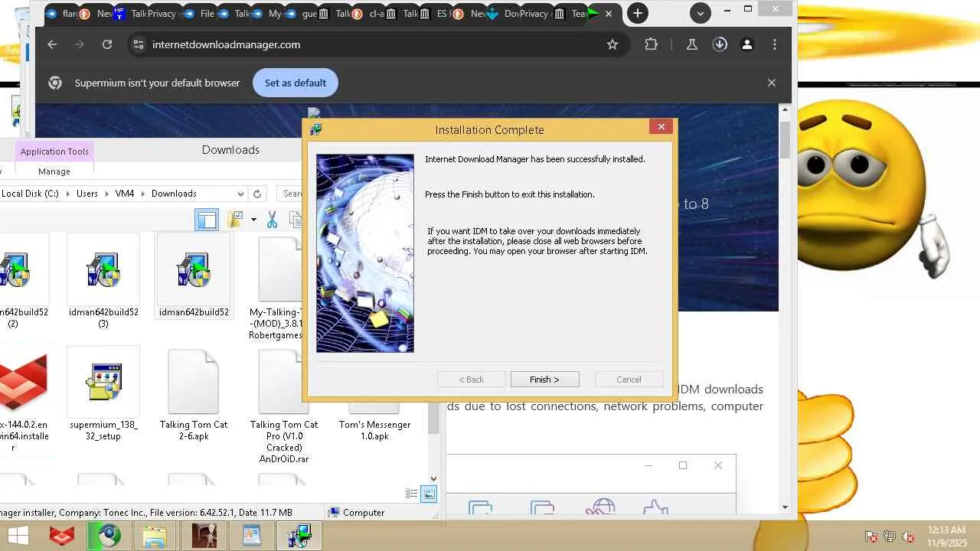The height and width of the screenshot is (551, 980).
Task: Open the Manage tab in Explorer ribbon
Action: click(x=54, y=171)
